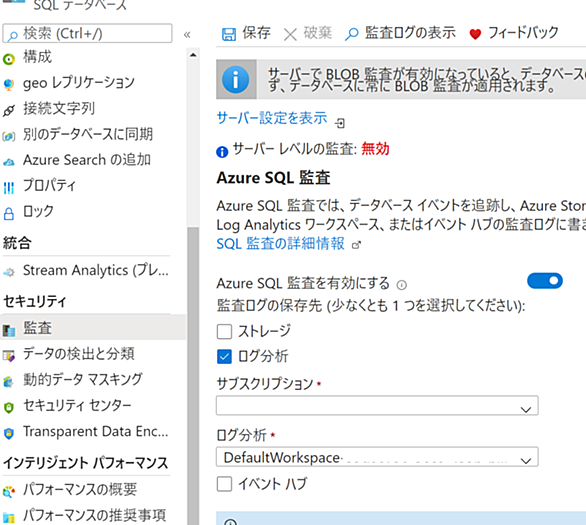586x525 pixels.
Task: Click the 保存 floppy disk icon
Action: (229, 34)
